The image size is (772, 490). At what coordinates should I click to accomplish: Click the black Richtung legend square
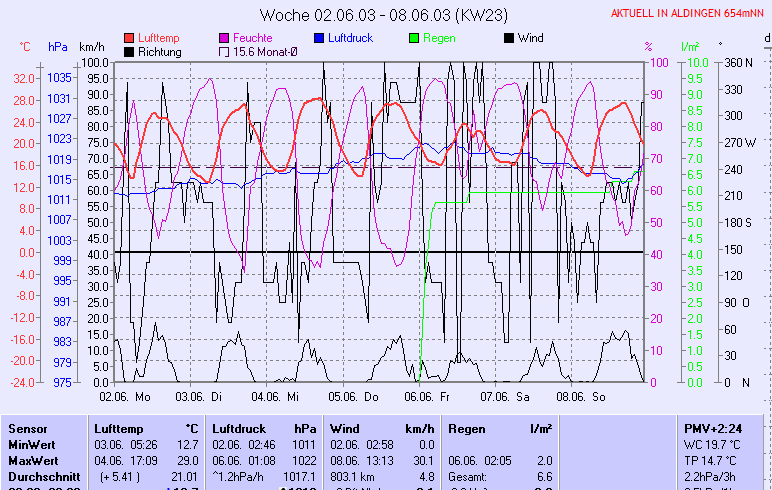point(129,52)
